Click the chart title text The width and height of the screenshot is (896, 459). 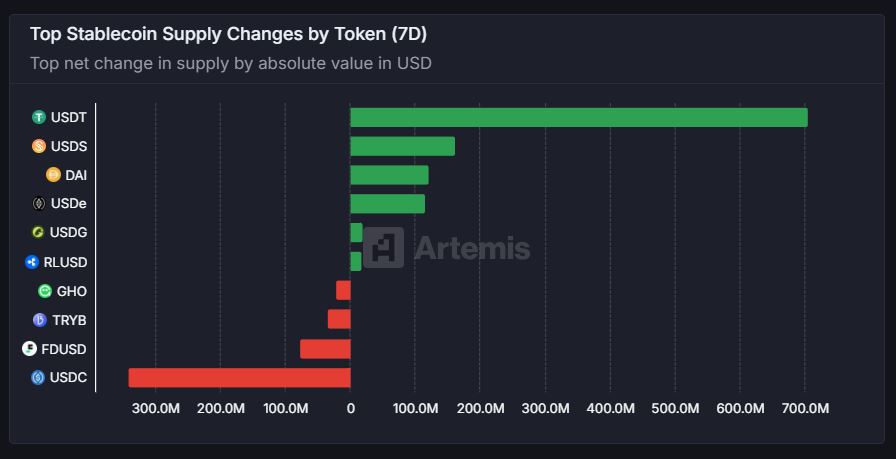228,34
